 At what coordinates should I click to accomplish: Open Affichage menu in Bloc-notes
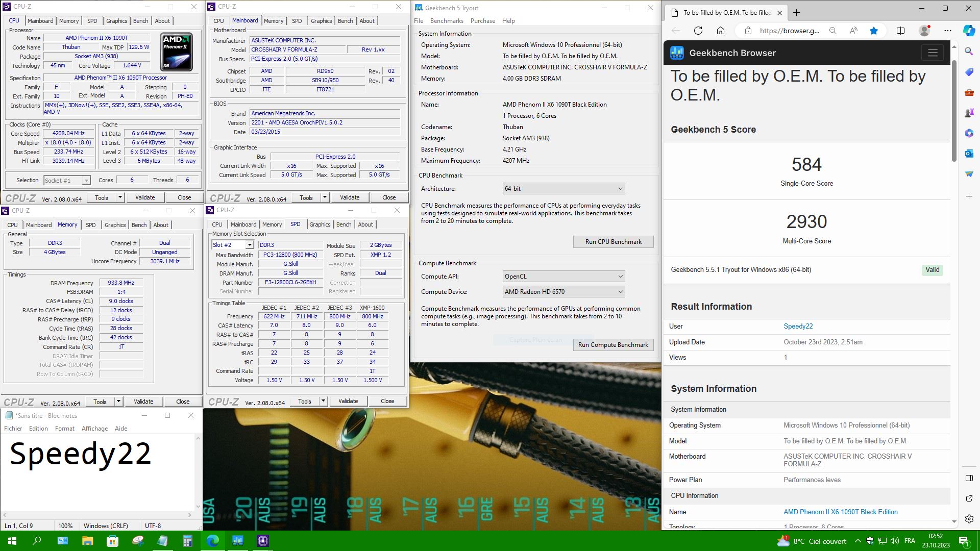tap(94, 429)
